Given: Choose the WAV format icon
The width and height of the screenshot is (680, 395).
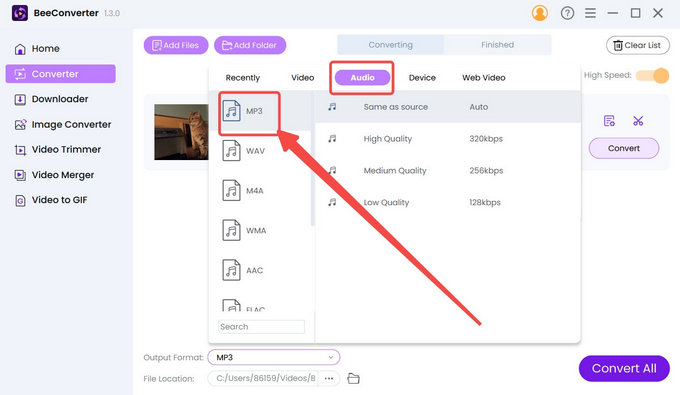Looking at the screenshot, I should tap(232, 150).
